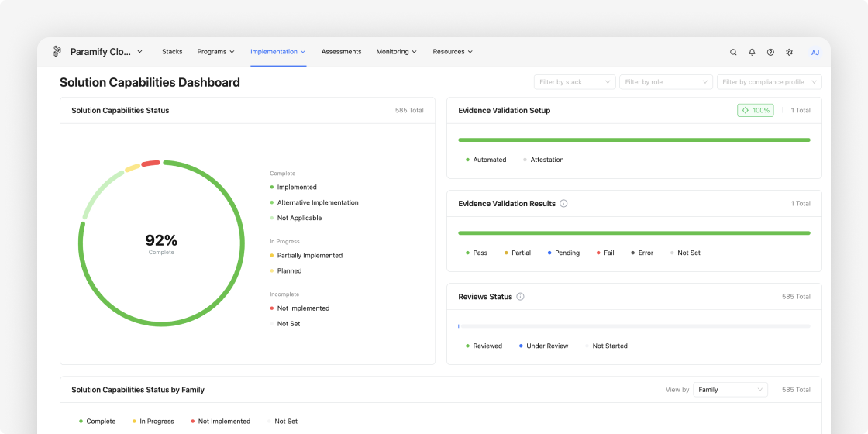Viewport: 868px width, 434px height.
Task: Open the help question mark icon
Action: click(770, 52)
